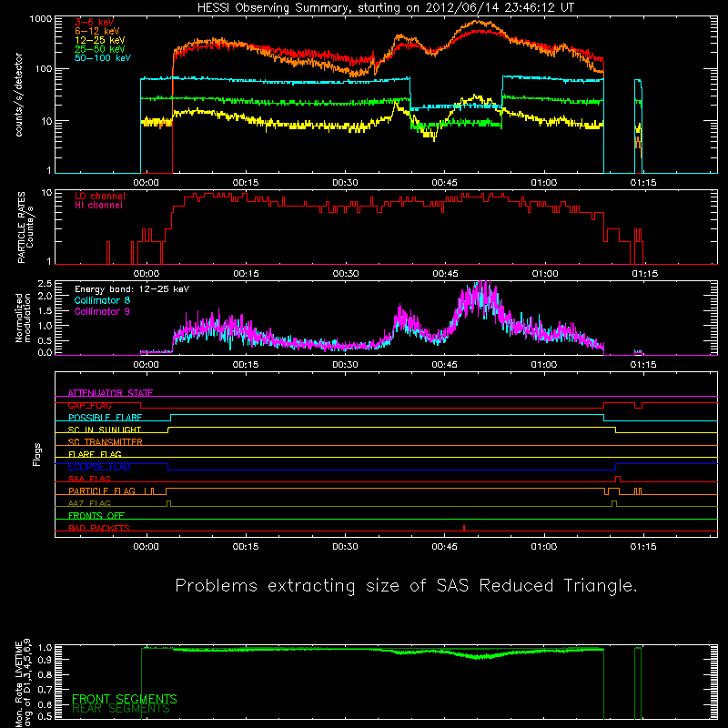Select the 50-100 keV legend label
This screenshot has height=728, width=728.
[x=103, y=58]
